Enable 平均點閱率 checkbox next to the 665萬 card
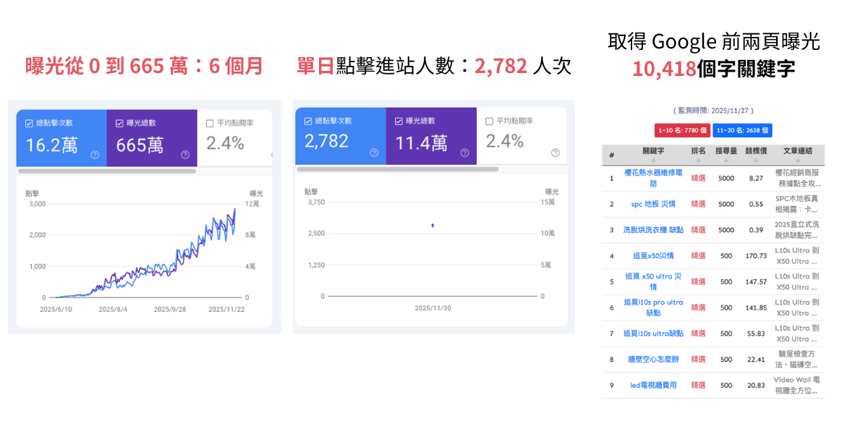The height and width of the screenshot is (434, 868). 210,123
